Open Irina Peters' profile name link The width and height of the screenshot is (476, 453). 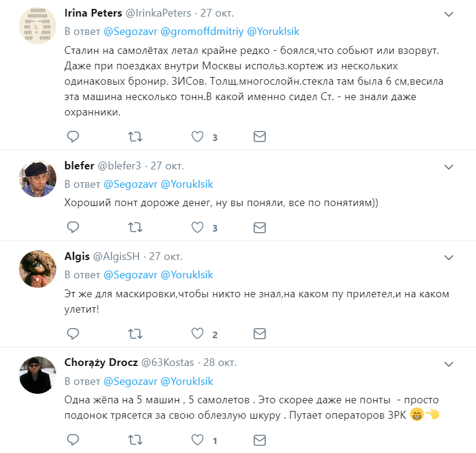pos(94,13)
